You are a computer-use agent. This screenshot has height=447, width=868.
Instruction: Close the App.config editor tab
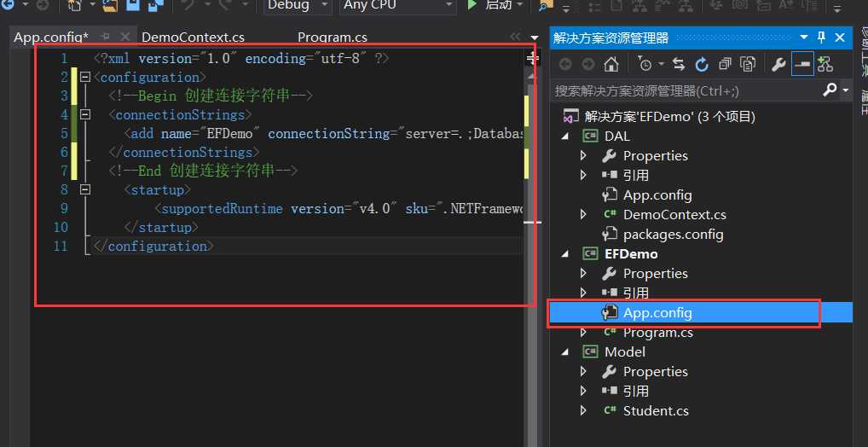click(x=125, y=38)
